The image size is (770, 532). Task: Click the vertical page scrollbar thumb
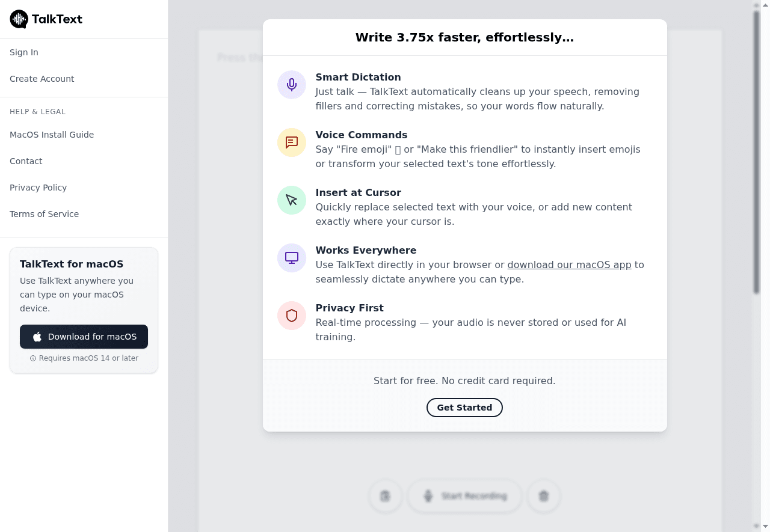pos(757,150)
